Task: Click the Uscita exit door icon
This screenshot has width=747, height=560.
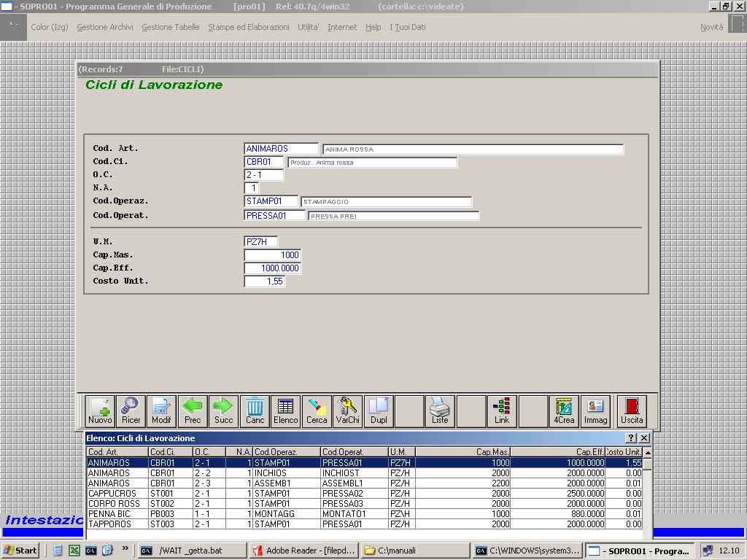Action: pos(632,411)
